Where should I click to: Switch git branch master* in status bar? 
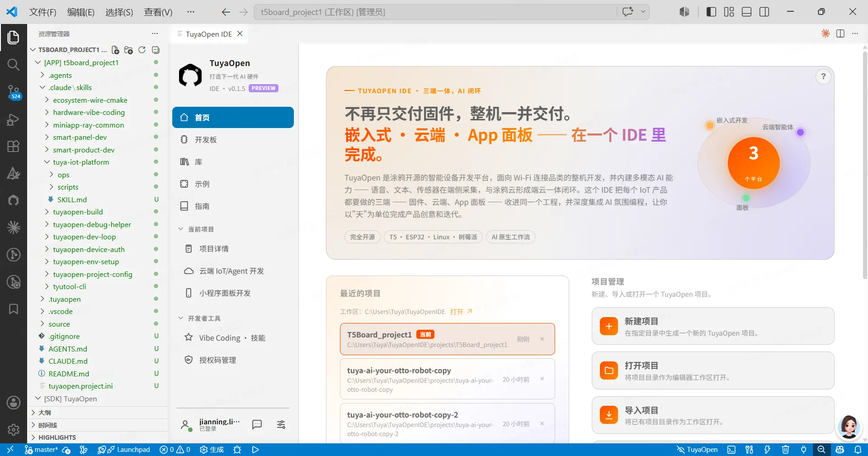tap(41, 450)
